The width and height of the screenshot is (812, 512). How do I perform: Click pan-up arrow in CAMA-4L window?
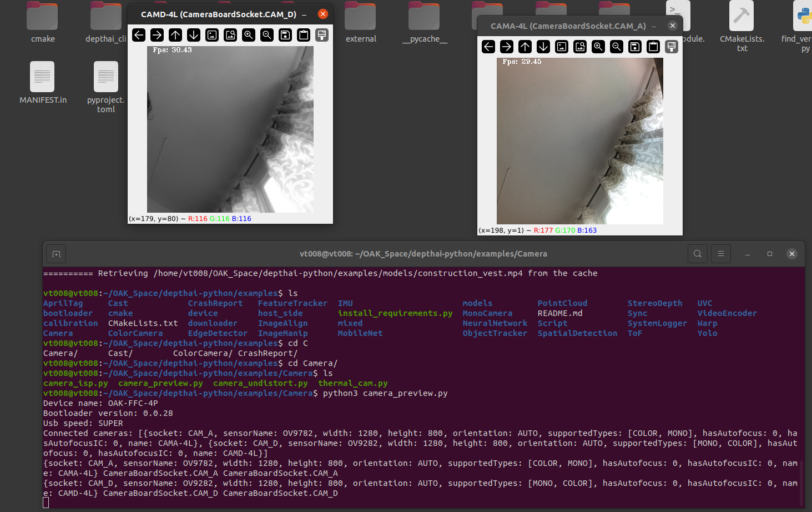pos(525,47)
